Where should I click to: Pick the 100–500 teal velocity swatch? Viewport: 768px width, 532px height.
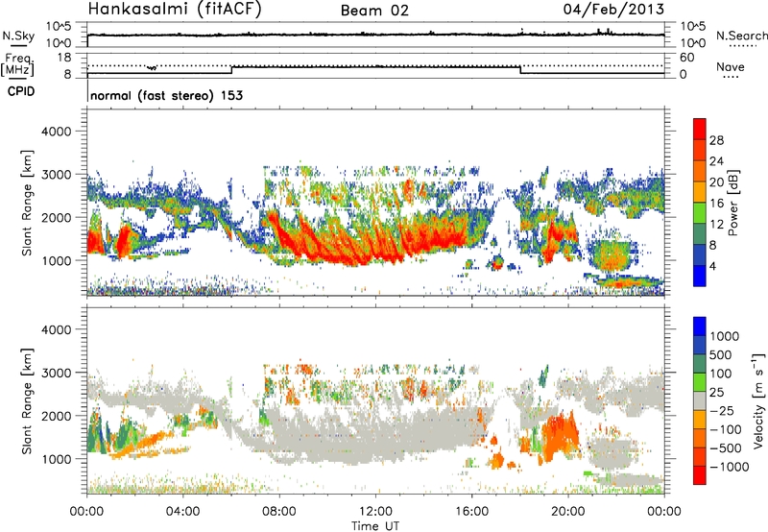coord(700,364)
